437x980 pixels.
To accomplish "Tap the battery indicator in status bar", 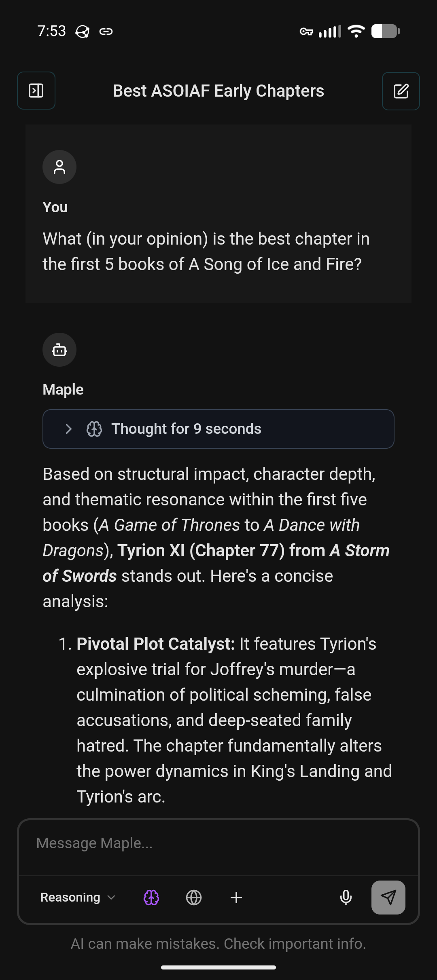I will pyautogui.click(x=385, y=31).
